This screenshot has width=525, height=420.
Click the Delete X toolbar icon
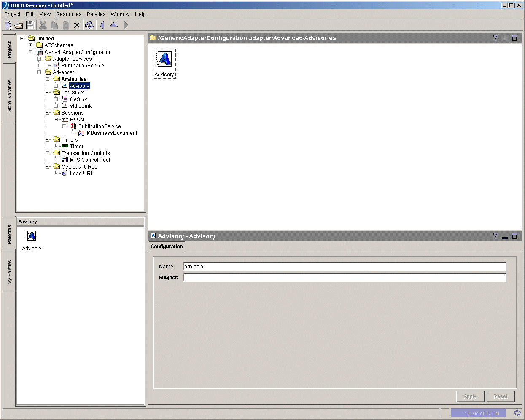pos(77,25)
